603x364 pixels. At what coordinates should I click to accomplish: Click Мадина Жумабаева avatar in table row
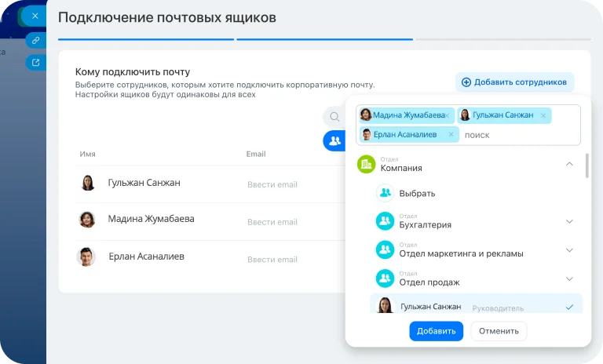[x=87, y=220]
